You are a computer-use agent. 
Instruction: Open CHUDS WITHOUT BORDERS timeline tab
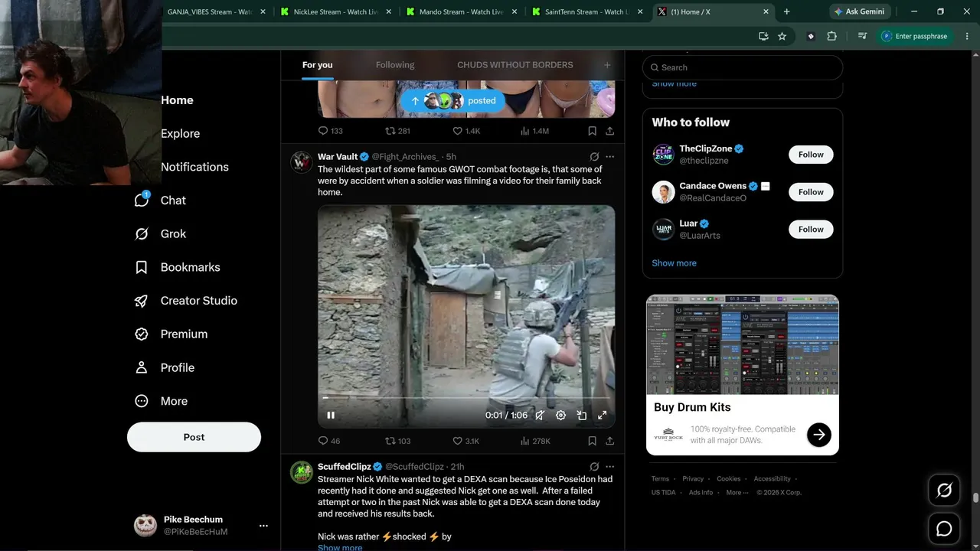pos(515,65)
